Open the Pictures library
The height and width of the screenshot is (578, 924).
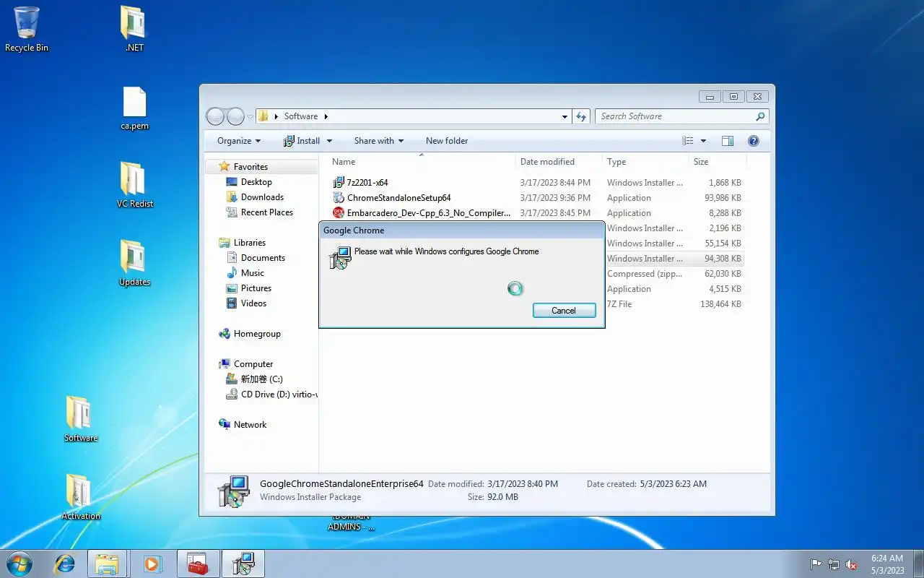(x=256, y=288)
